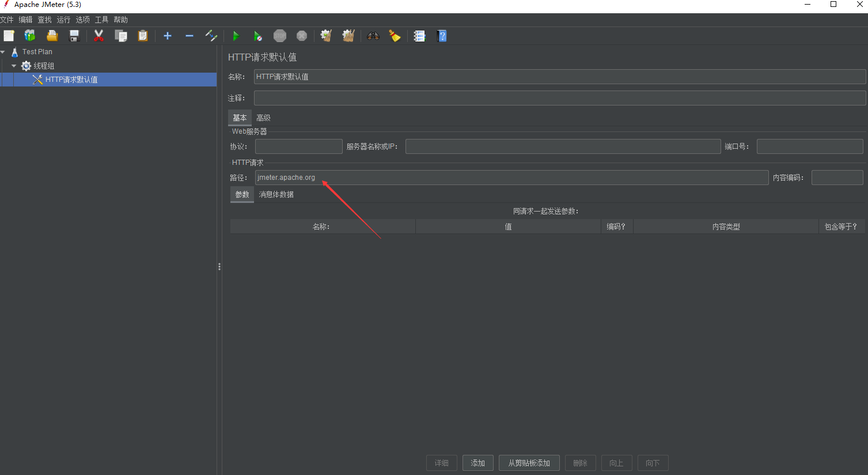This screenshot has height=475, width=868.
Task: Click the 名称 input field
Action: [560, 77]
